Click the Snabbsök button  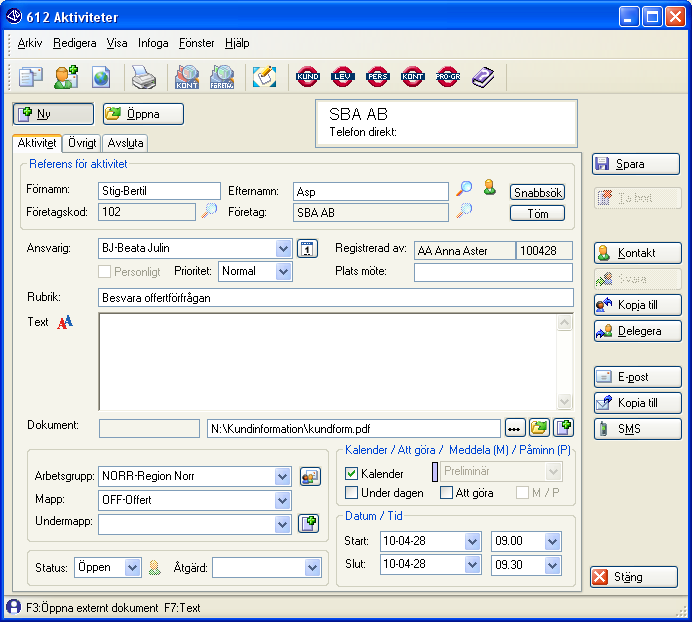point(538,193)
